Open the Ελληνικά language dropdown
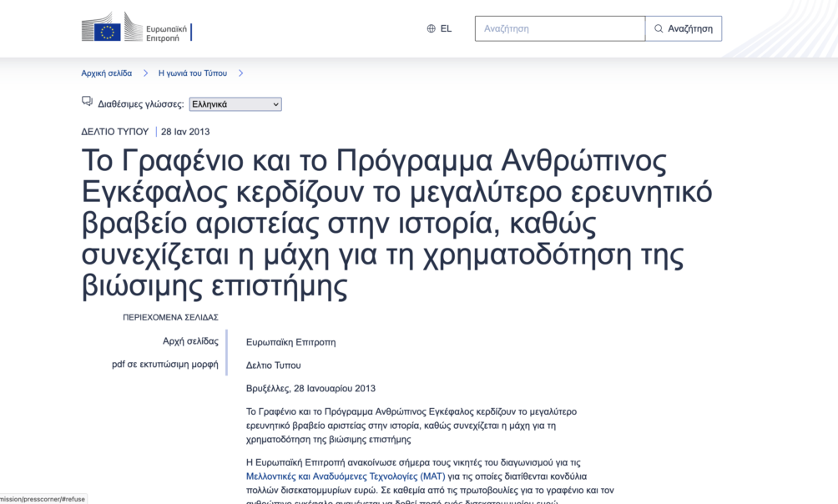838x504 pixels. tap(235, 104)
